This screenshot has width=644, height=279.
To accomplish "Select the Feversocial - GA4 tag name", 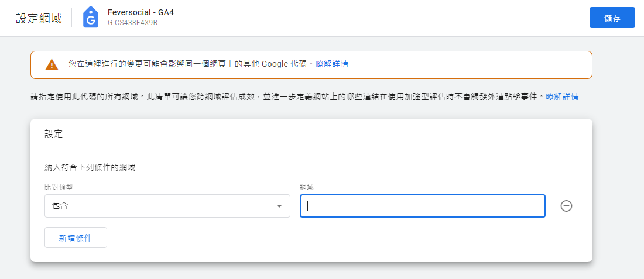I will click(x=141, y=12).
